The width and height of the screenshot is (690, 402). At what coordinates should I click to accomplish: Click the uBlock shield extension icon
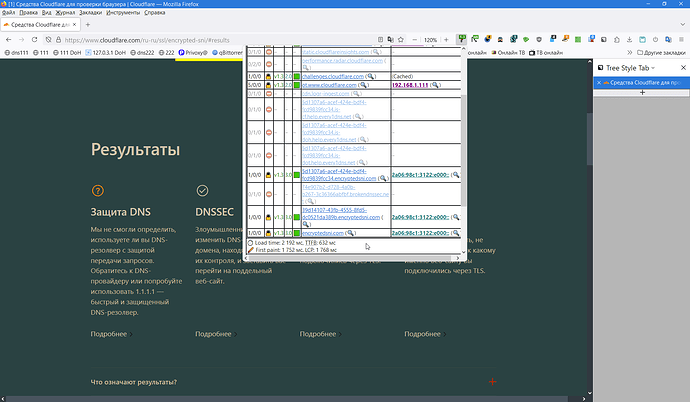coord(539,40)
